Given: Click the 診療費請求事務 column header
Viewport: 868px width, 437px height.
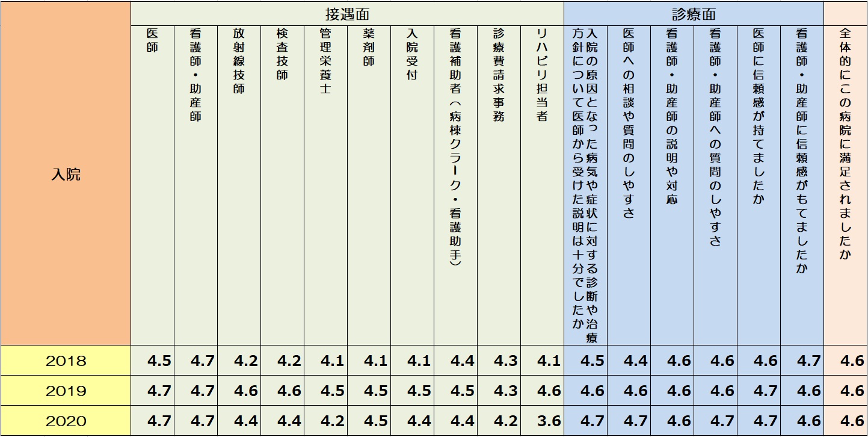Looking at the screenshot, I should pyautogui.click(x=499, y=185).
